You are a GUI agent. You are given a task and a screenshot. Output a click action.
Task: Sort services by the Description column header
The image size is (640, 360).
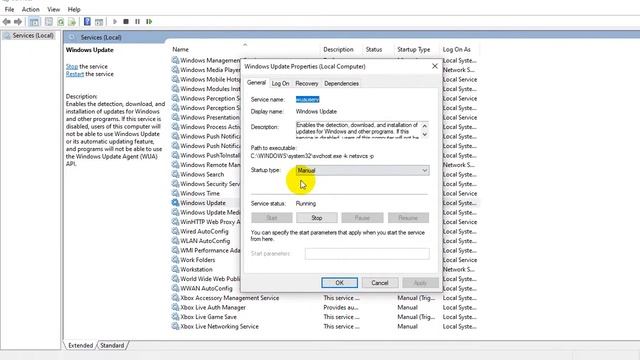[x=338, y=49]
